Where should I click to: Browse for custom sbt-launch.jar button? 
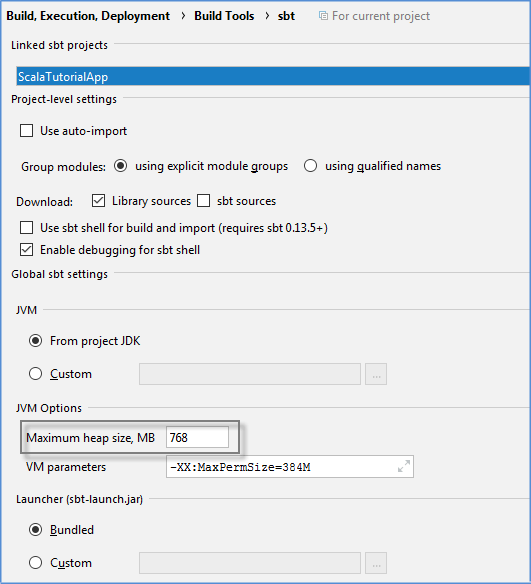pyautogui.click(x=376, y=563)
